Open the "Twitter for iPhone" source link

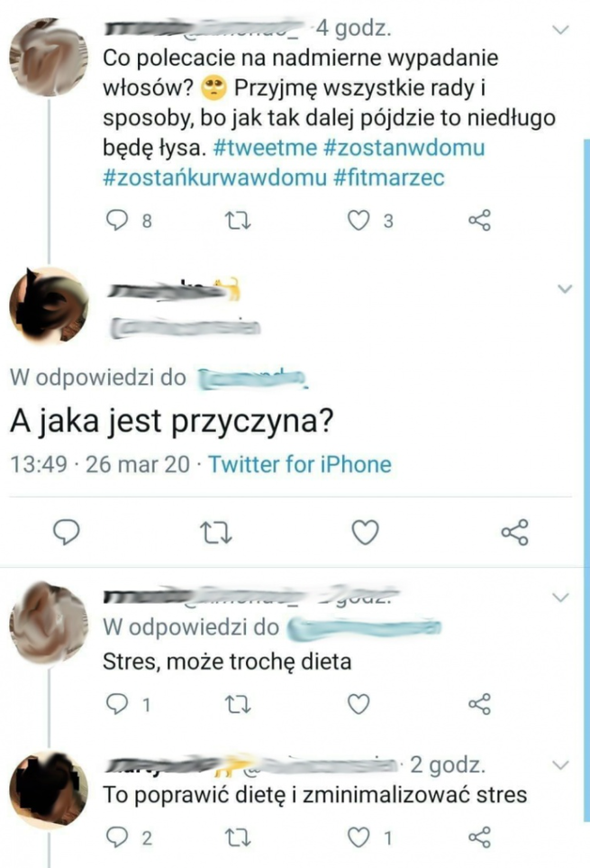(300, 464)
